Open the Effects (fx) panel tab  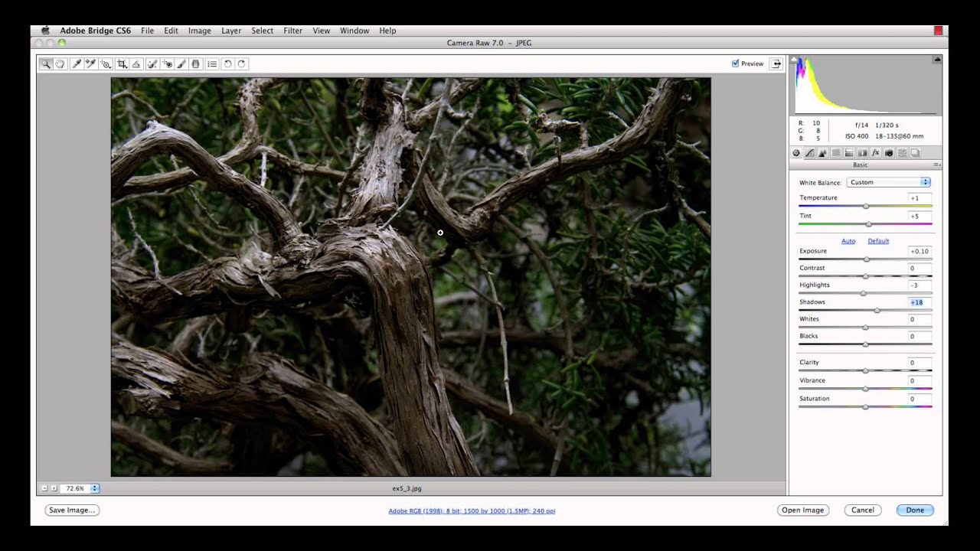[x=875, y=153]
